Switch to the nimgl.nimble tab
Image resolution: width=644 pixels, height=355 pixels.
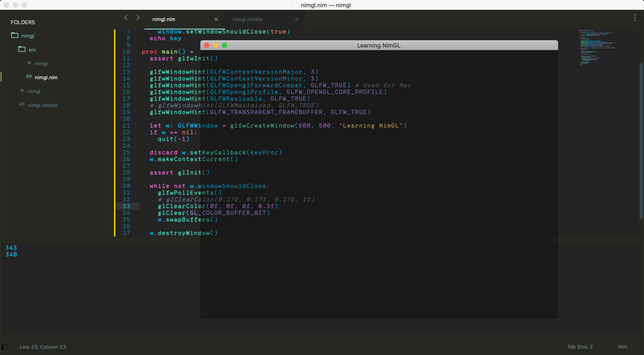coord(248,19)
